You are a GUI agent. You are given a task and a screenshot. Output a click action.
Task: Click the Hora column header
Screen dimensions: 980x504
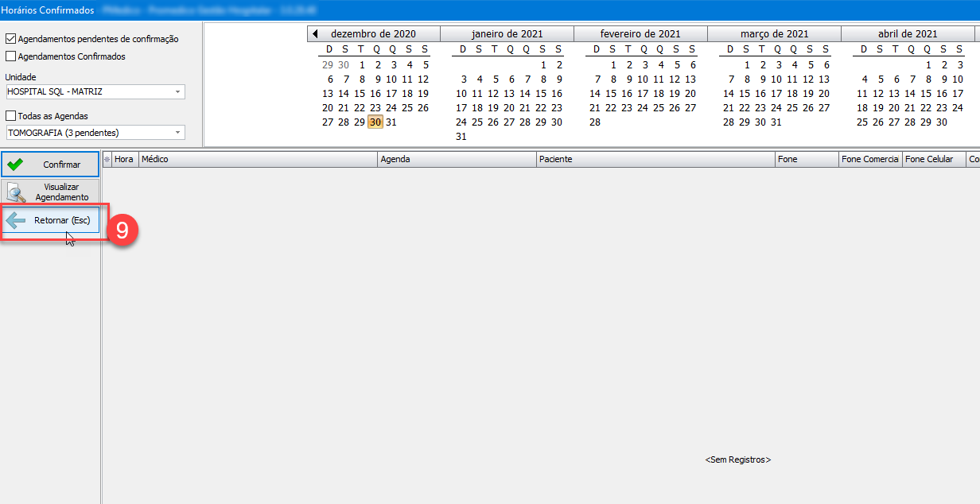(x=124, y=160)
